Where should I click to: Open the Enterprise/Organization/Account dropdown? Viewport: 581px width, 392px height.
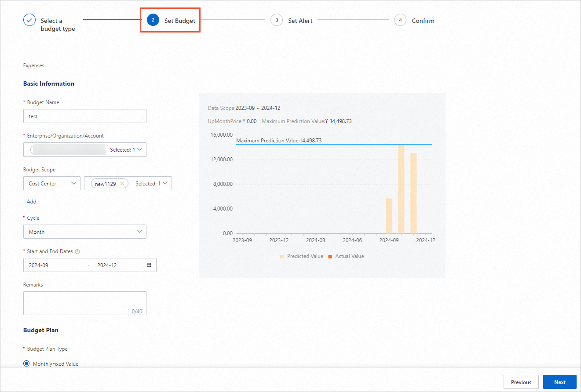pos(85,150)
